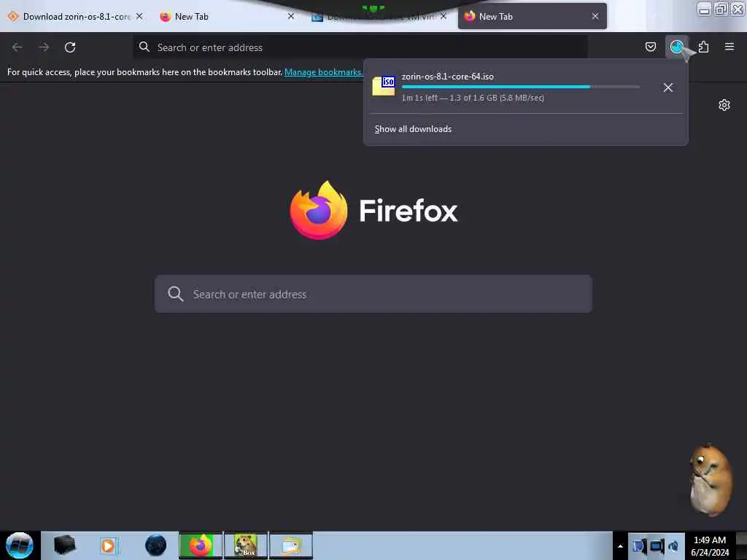Image resolution: width=747 pixels, height=560 pixels.
Task: Open Save to Pocket button
Action: tap(650, 47)
